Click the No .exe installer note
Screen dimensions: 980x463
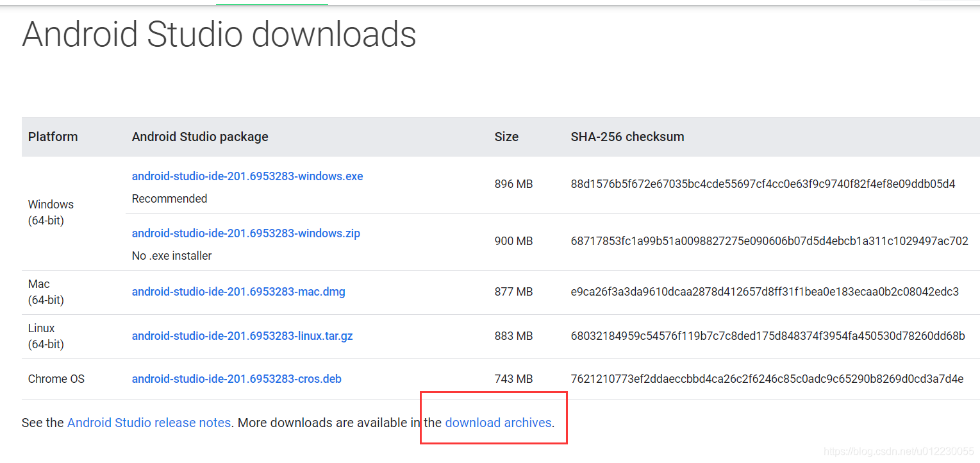coord(172,256)
